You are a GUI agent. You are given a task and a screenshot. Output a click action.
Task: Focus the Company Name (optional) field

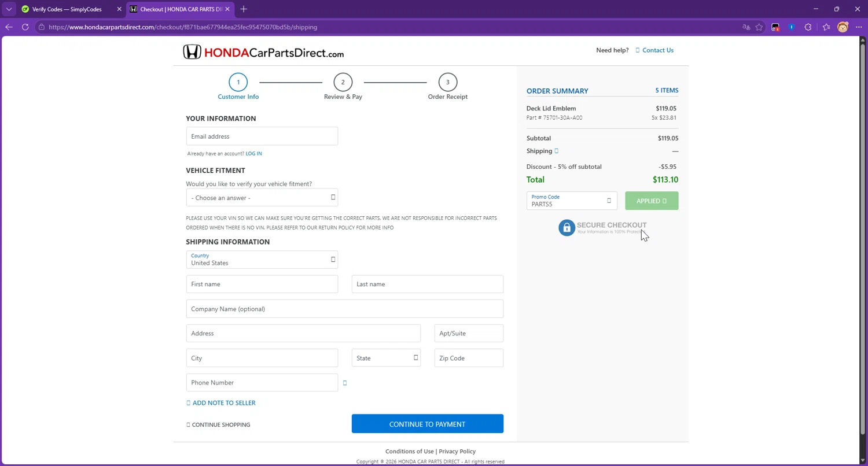[345, 309]
